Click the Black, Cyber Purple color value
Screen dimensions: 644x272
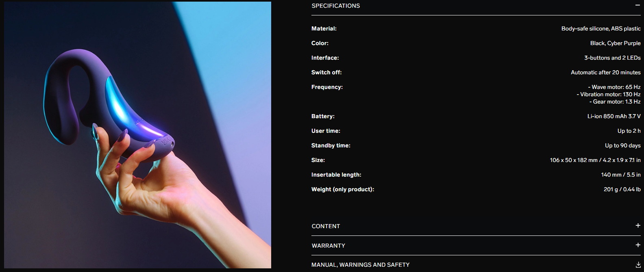coord(616,43)
